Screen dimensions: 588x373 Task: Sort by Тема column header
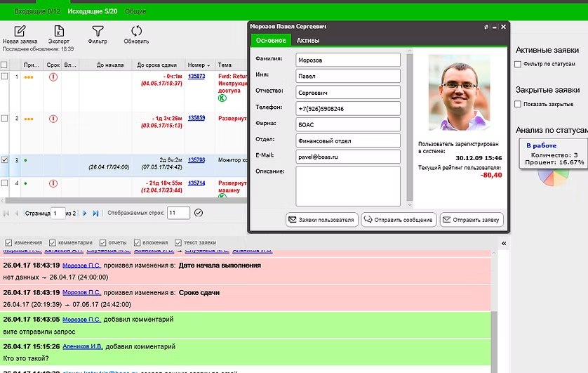[x=225, y=65]
